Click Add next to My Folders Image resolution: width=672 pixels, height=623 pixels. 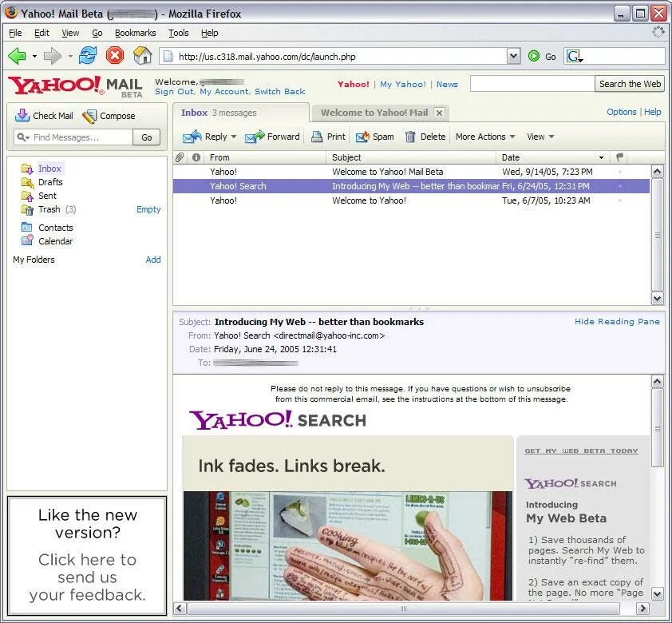point(153,260)
